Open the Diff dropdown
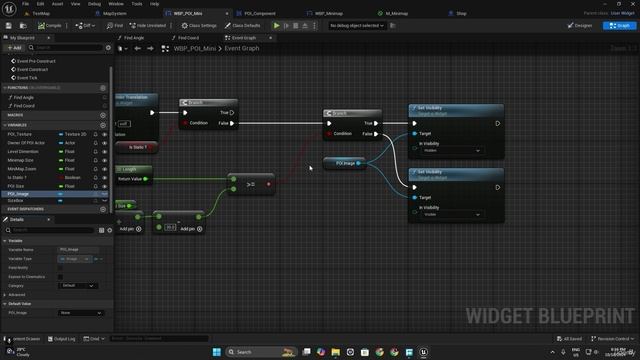This screenshot has width=640, height=360. [85, 26]
